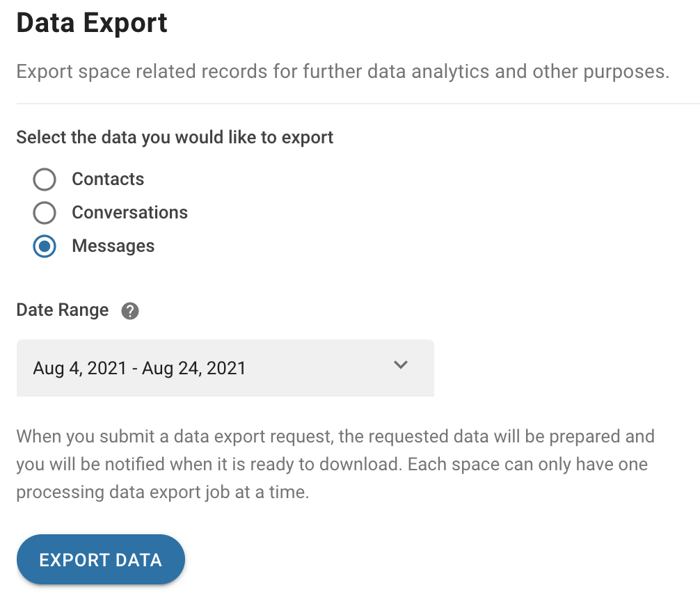The width and height of the screenshot is (700, 608).
Task: Select the Contacts radio button
Action: 45,179
